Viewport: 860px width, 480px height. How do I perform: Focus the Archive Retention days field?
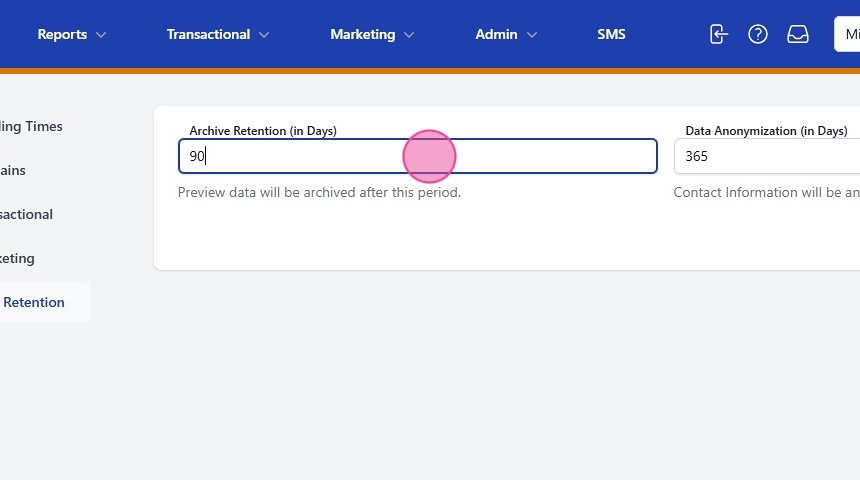(x=417, y=156)
